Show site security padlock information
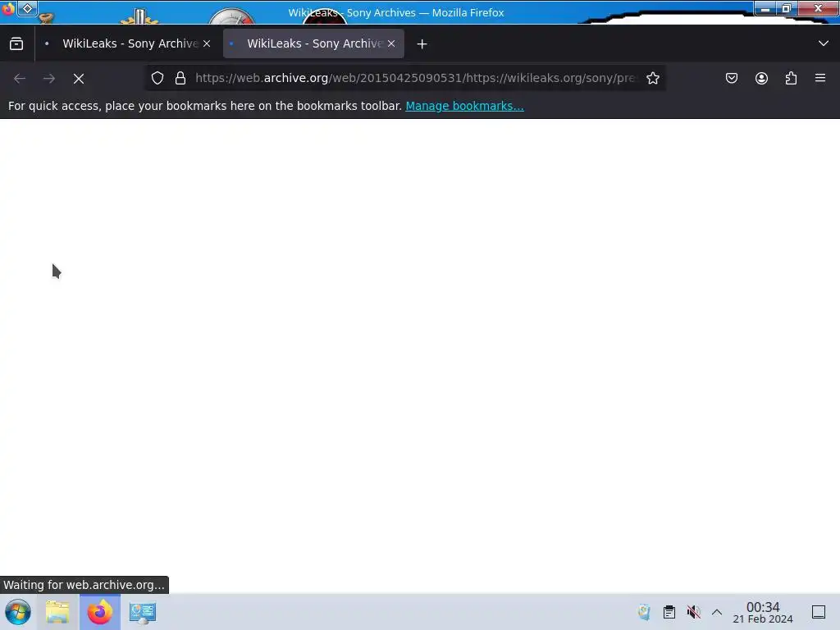This screenshot has width=840, height=630. tap(180, 78)
